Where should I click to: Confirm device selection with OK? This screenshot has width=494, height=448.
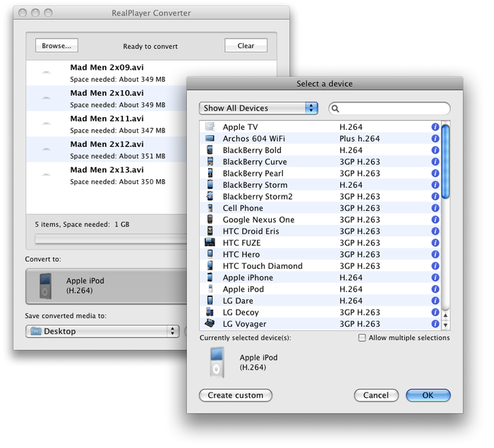coord(428,395)
